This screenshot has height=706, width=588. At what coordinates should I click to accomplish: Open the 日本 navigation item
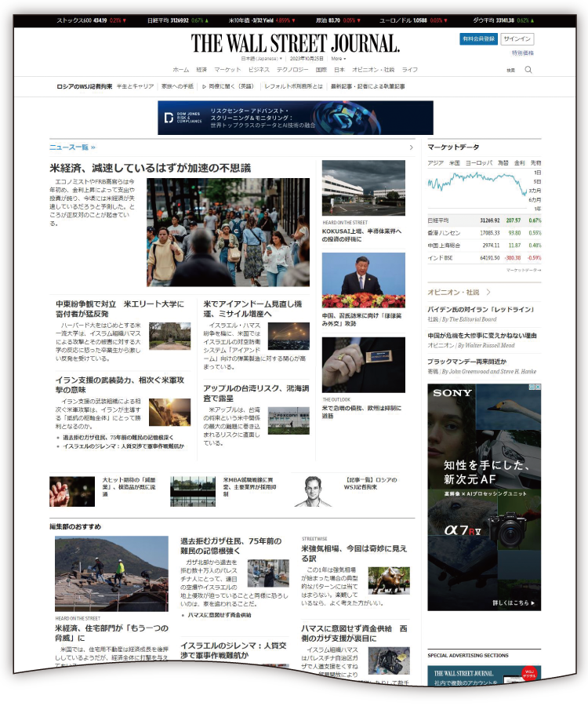[x=339, y=70]
